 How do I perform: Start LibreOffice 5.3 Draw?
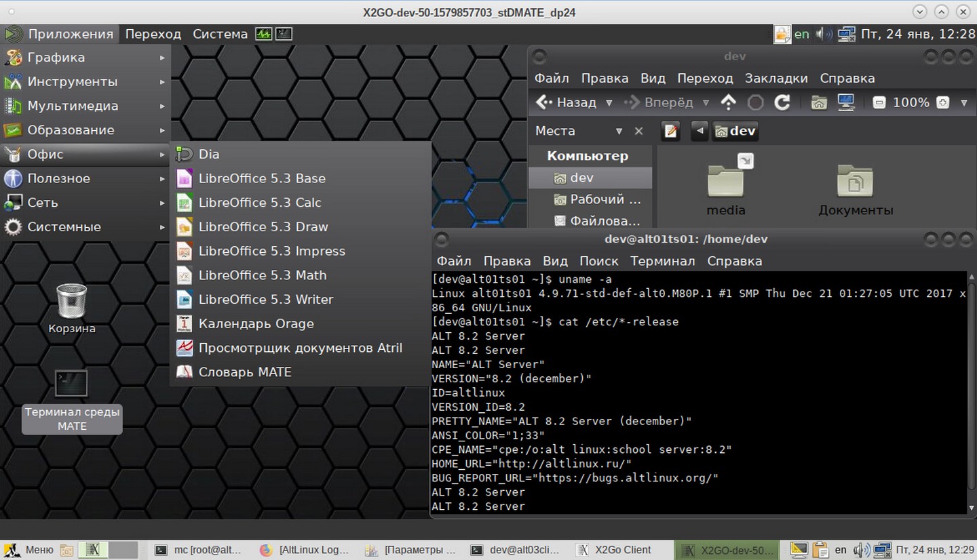click(301, 226)
